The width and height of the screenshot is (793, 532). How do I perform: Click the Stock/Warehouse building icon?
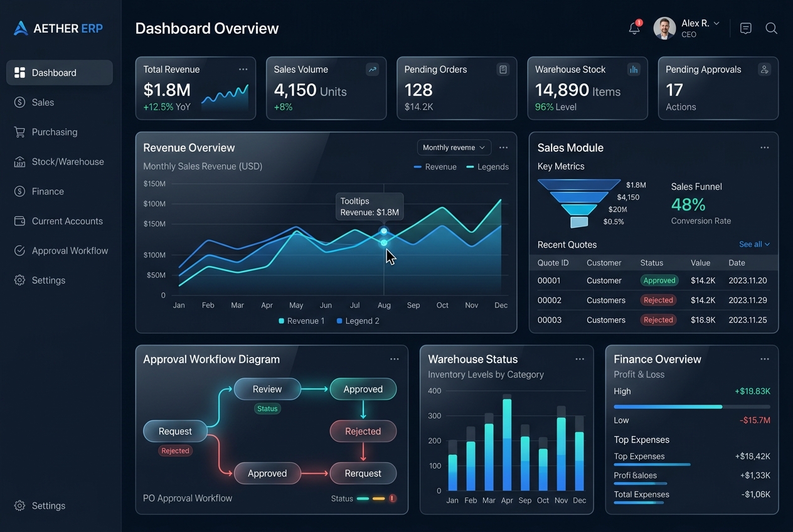coord(19,162)
